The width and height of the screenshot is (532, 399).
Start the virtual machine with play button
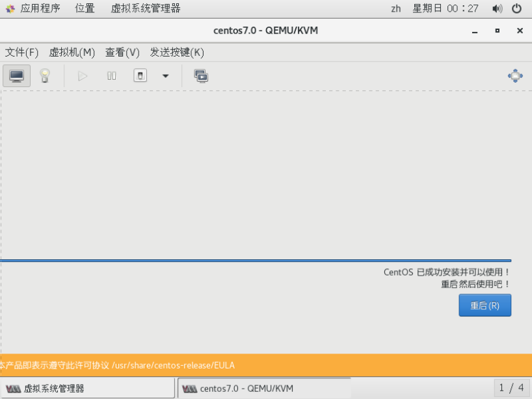83,75
